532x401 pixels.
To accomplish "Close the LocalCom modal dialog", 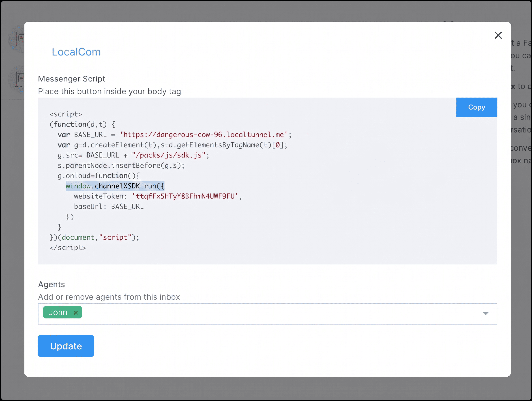I will (498, 35).
